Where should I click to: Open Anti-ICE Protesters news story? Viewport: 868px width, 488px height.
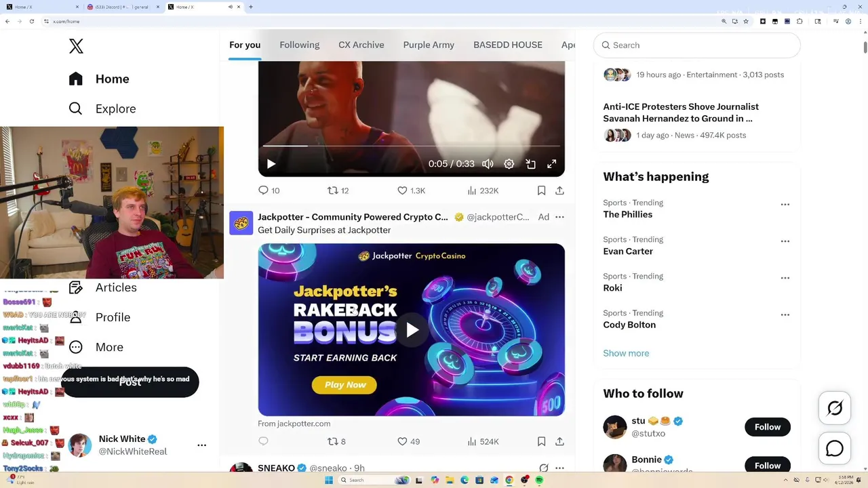681,113
